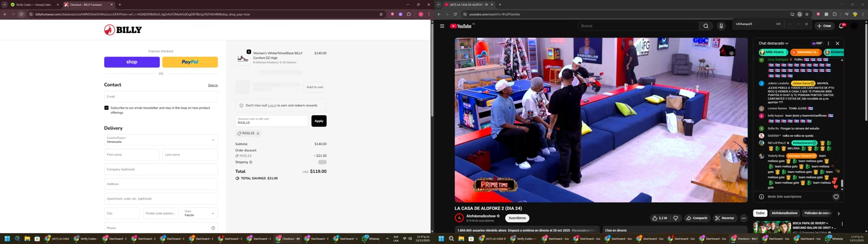Dislike the YouTube video
The image size is (868, 244).
pyautogui.click(x=675, y=218)
